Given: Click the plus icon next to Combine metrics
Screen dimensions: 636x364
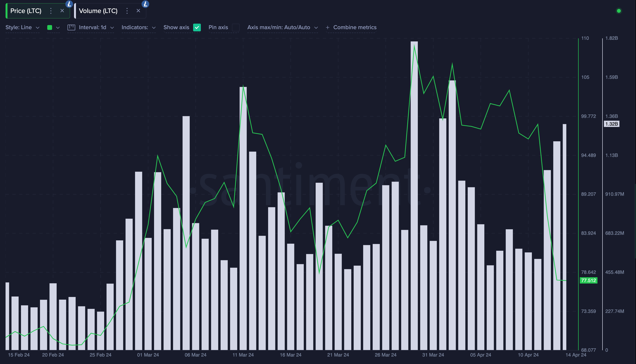Looking at the screenshot, I should click(327, 27).
